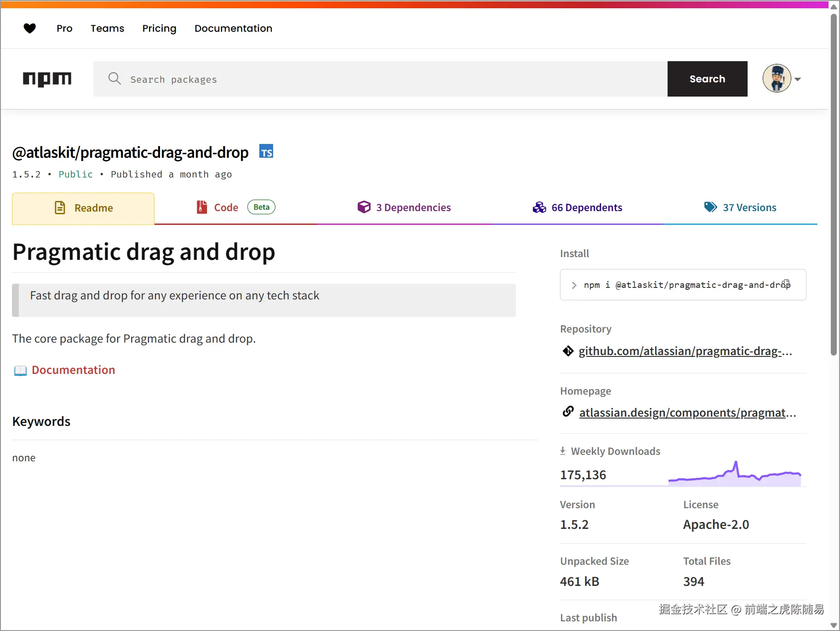The height and width of the screenshot is (631, 840).
Task: Click the git repository icon
Action: click(568, 351)
